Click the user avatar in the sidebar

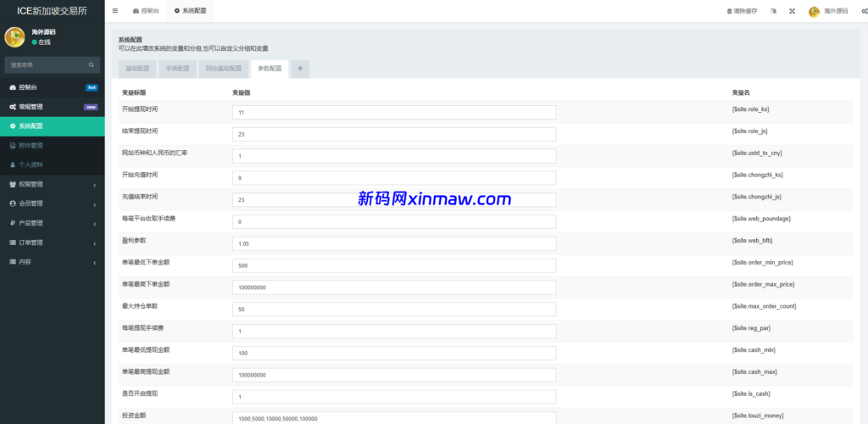pos(15,37)
